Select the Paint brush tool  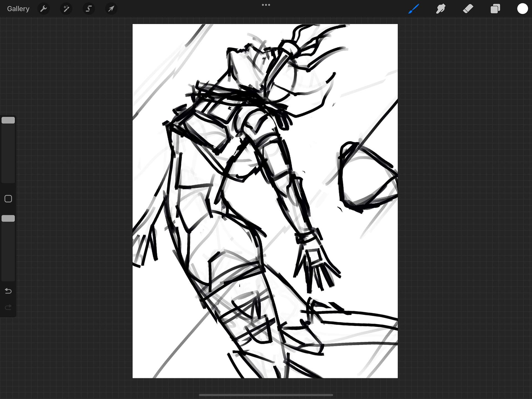pyautogui.click(x=413, y=9)
